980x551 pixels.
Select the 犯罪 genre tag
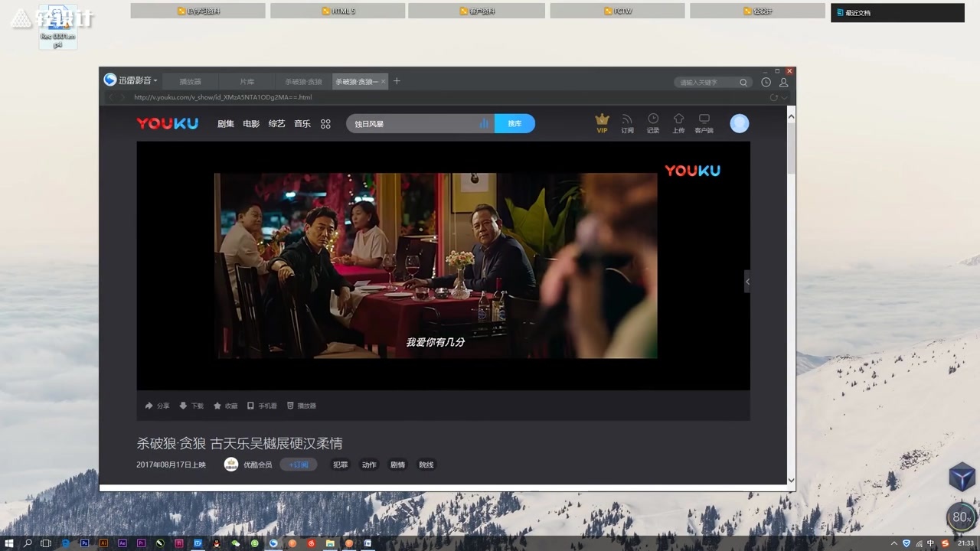(340, 465)
